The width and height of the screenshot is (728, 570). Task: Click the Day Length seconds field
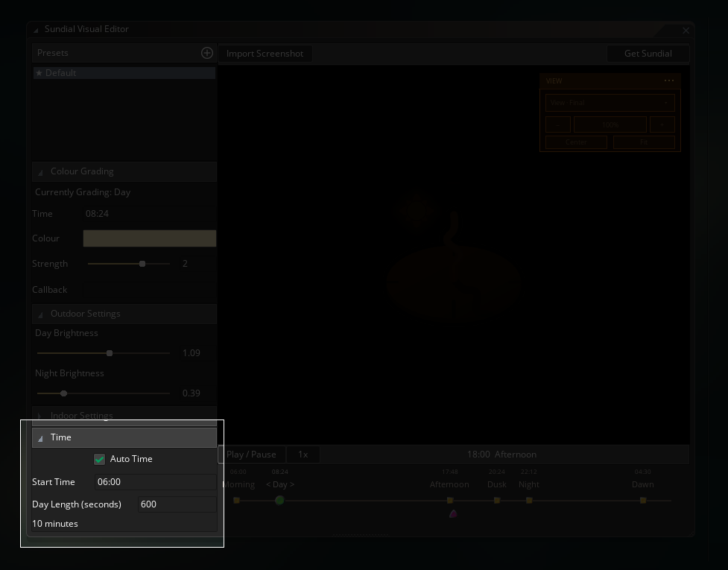177,504
